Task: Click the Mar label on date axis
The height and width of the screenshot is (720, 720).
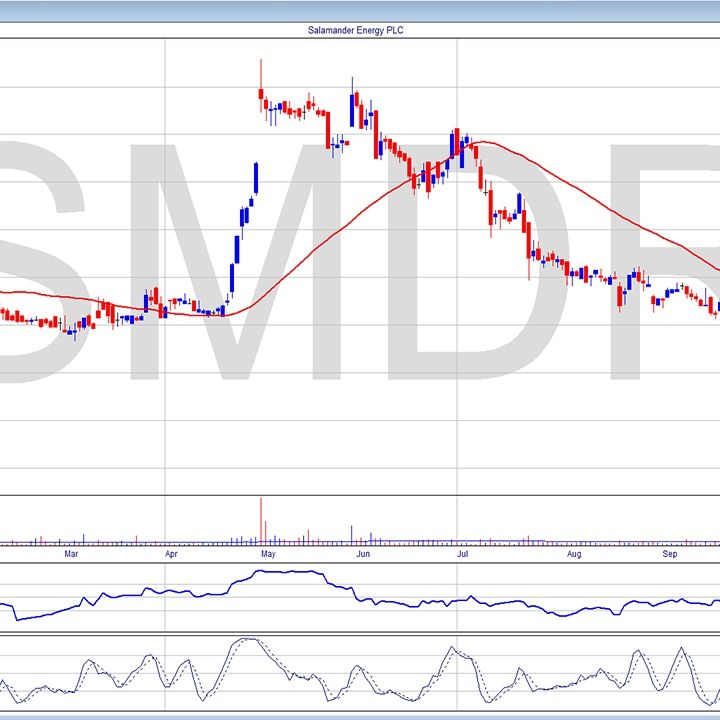Action: pyautogui.click(x=71, y=553)
